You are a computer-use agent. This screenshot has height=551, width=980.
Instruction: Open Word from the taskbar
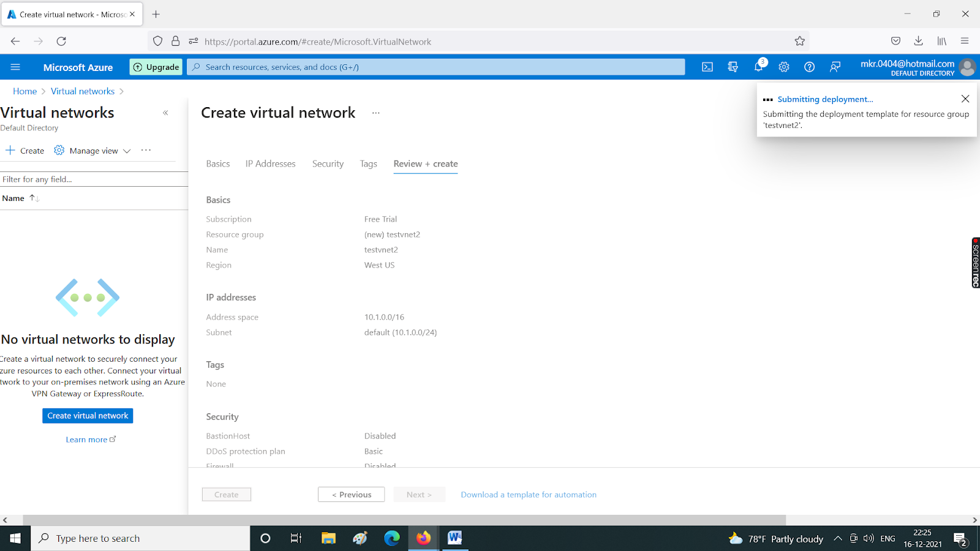coord(455,538)
